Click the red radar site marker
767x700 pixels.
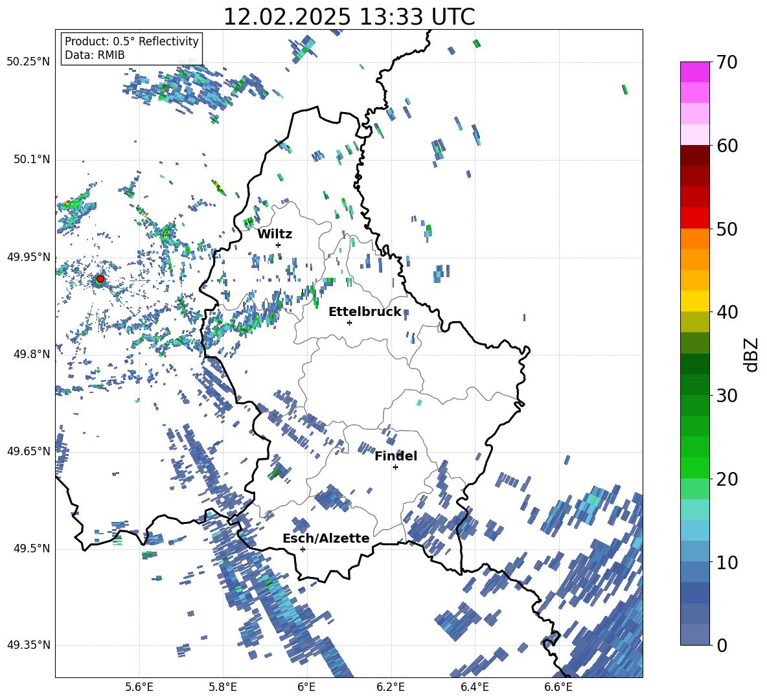pyautogui.click(x=100, y=279)
